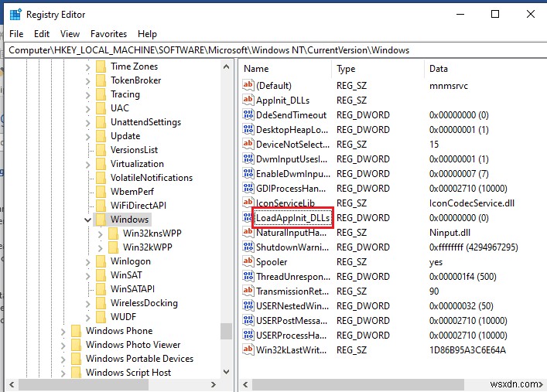Click inside the registry path address bar
This screenshot has width=547, height=392.
(275, 50)
